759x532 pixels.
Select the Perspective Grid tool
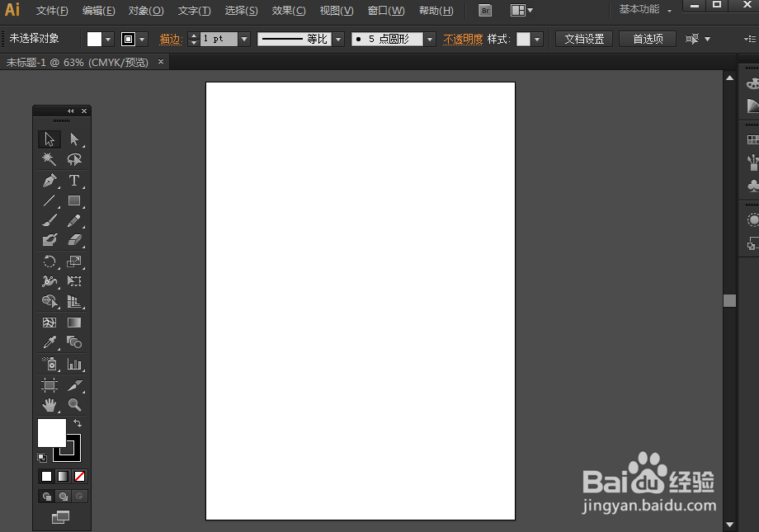74,301
